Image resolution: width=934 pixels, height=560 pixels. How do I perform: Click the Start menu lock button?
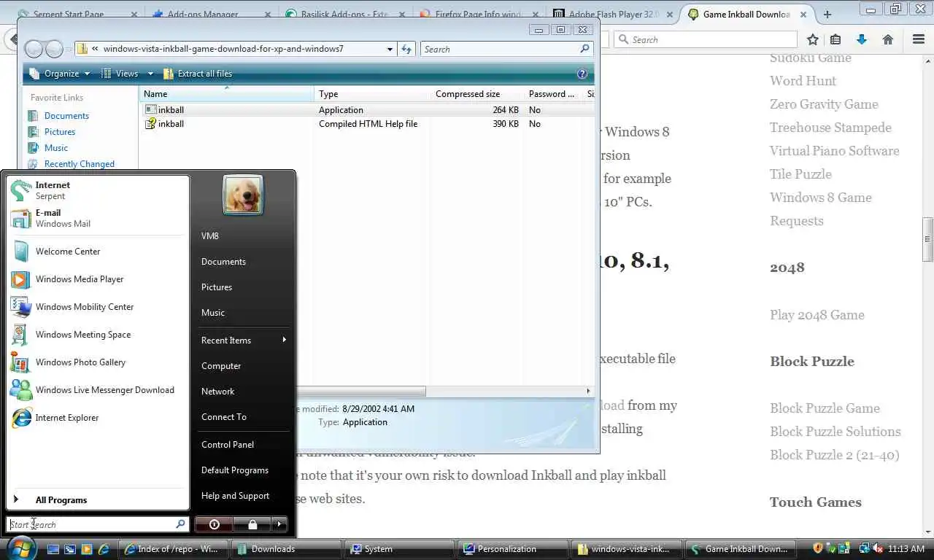252,524
